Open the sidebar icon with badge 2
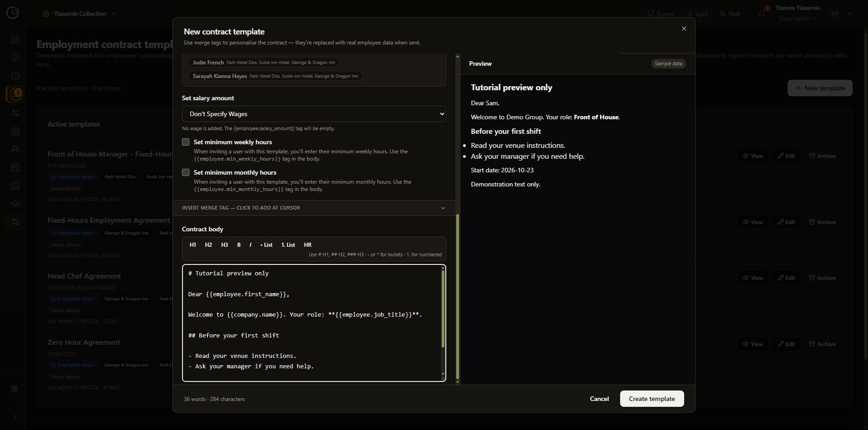 (x=15, y=94)
